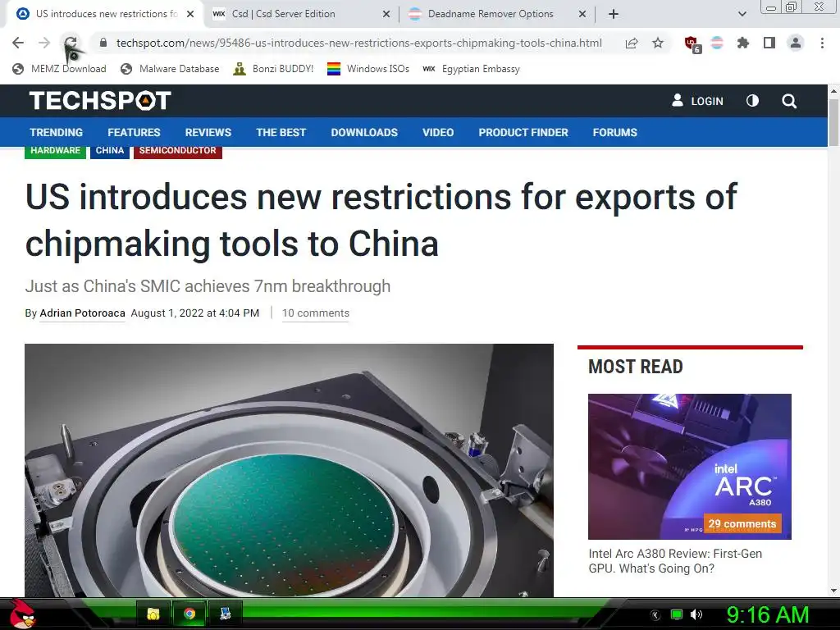Viewport: 840px width, 630px height.
Task: Open the Chrome profile avatar
Action: click(x=796, y=43)
